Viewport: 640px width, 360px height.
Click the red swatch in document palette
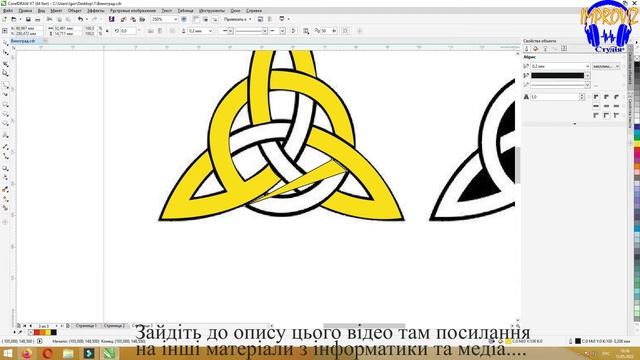pos(37,333)
